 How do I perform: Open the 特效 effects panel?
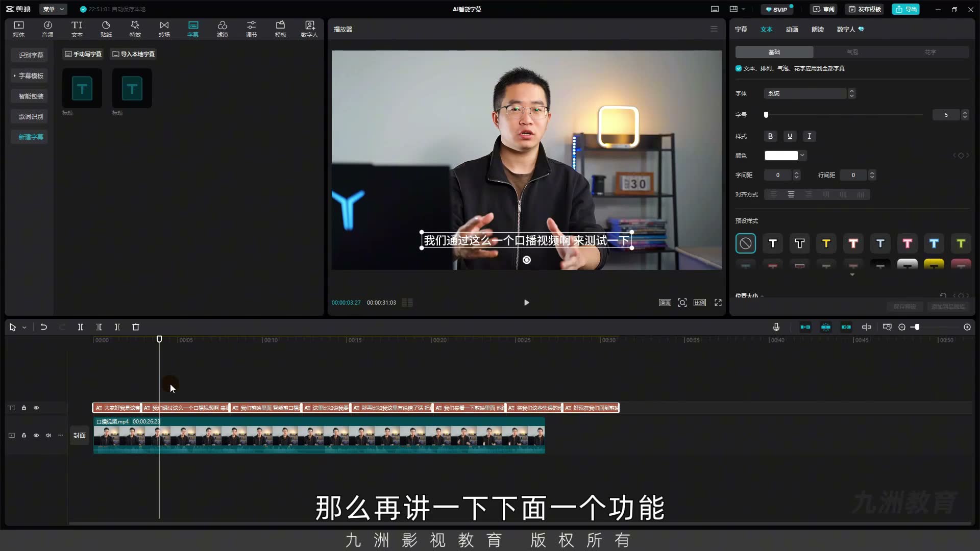tap(135, 29)
